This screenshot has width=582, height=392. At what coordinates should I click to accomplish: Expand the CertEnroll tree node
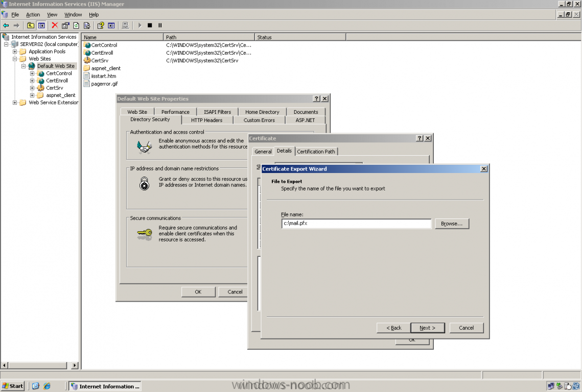(x=32, y=81)
